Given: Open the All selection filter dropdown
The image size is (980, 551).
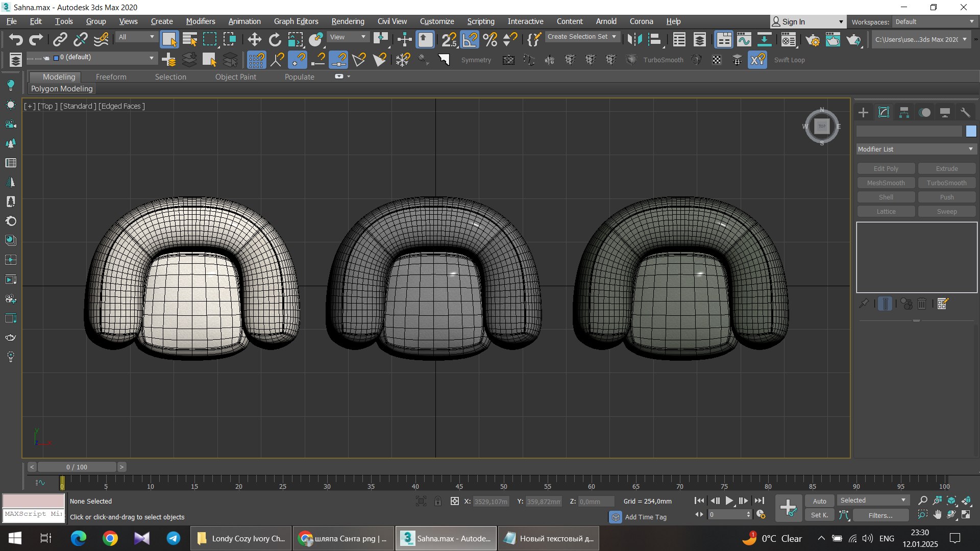Looking at the screenshot, I should [x=136, y=37].
